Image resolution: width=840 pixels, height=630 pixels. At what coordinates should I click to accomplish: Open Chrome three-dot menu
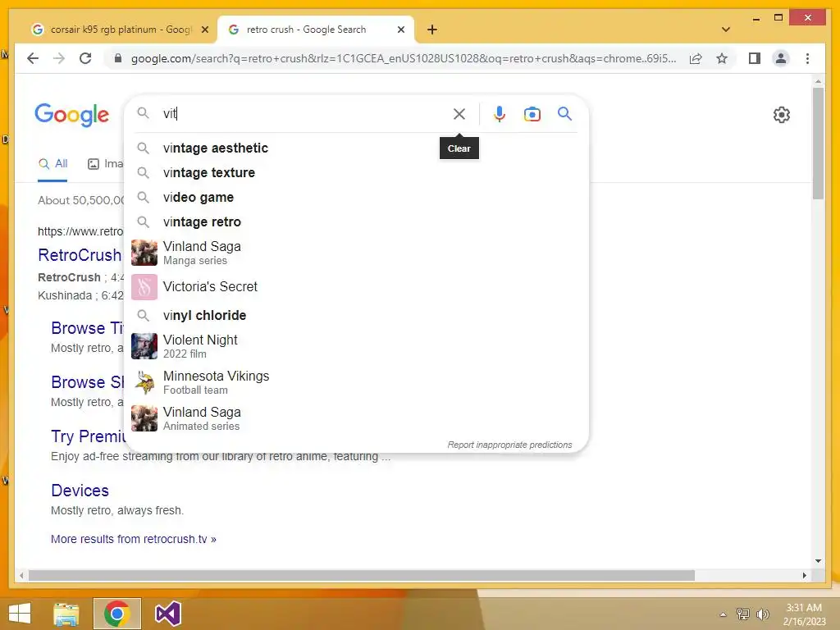point(808,58)
